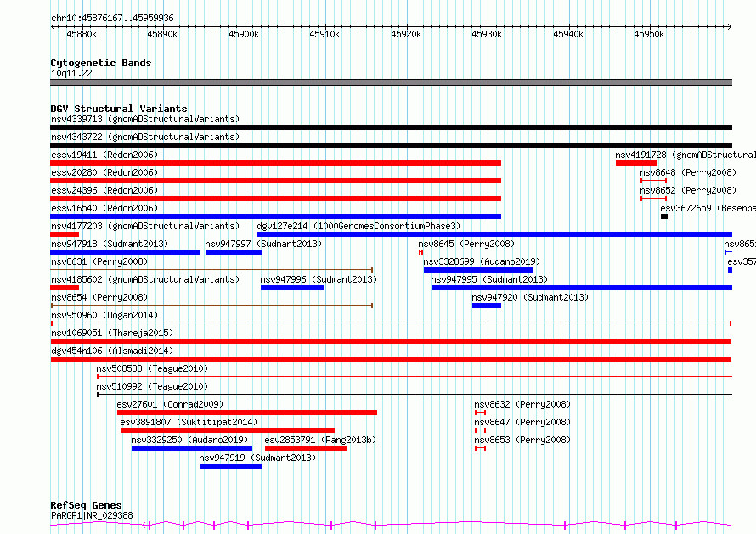This screenshot has height=534, width=756.
Task: Open nsv8631 (Perry2008) label
Action: 99,261
